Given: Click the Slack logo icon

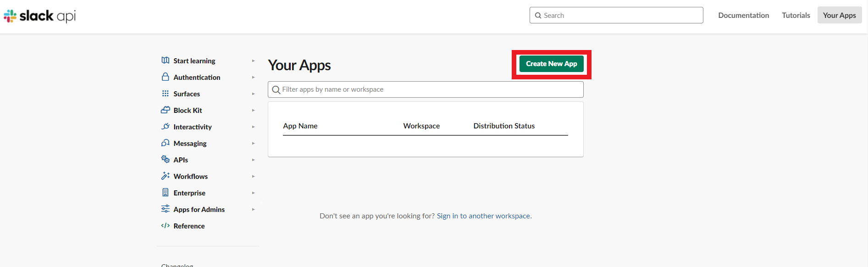Looking at the screenshot, I should click(10, 16).
